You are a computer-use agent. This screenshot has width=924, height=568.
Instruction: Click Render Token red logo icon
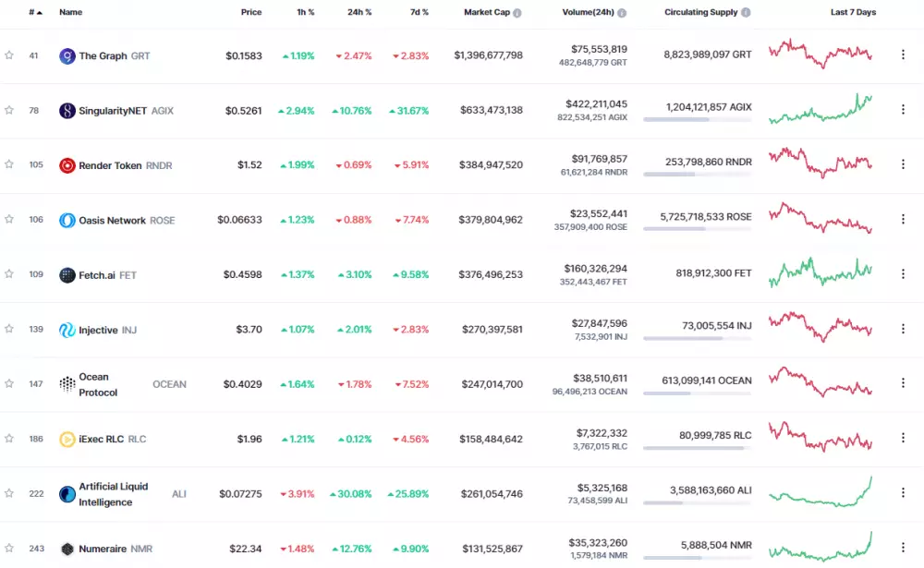(x=67, y=165)
